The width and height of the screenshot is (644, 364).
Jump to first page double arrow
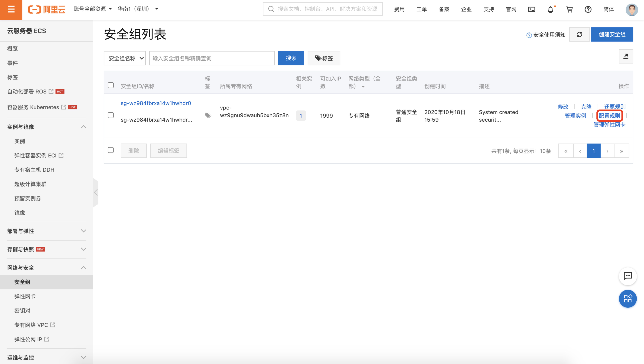(x=566, y=151)
